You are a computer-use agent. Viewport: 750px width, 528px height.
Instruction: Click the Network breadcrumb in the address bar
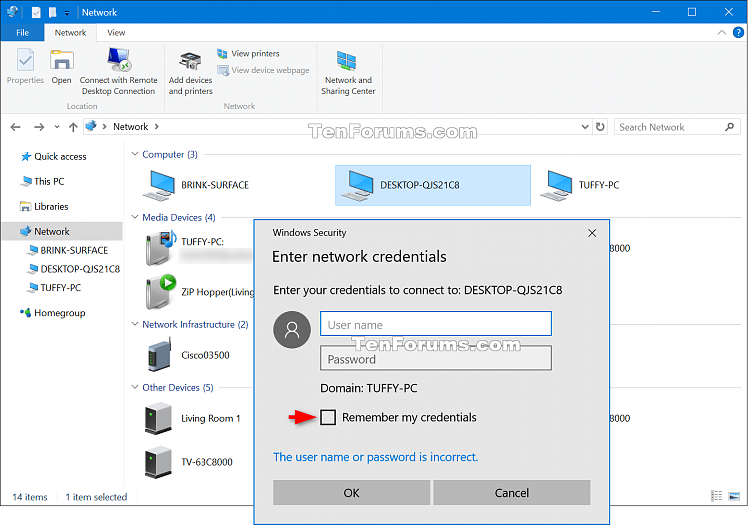click(130, 127)
